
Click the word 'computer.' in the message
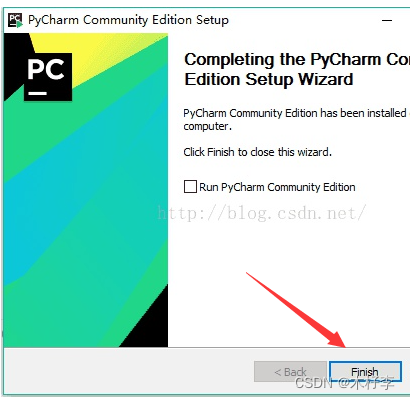(207, 126)
